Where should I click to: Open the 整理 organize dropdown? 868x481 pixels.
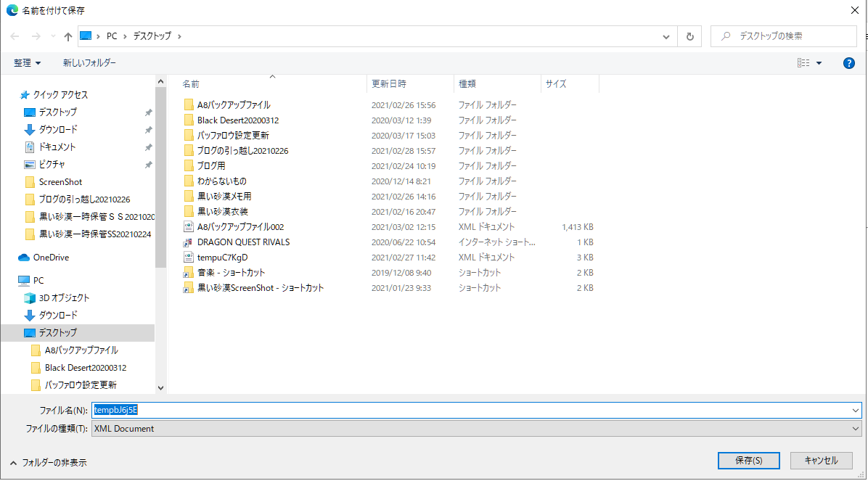[27, 63]
